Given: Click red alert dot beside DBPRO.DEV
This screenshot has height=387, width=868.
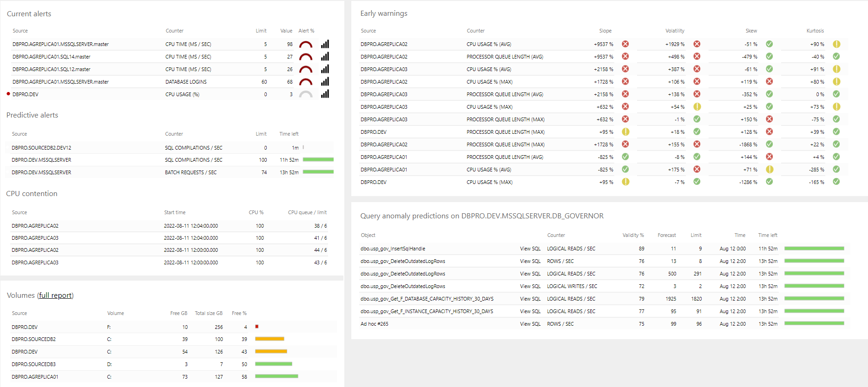Looking at the screenshot, I should 8,94.
